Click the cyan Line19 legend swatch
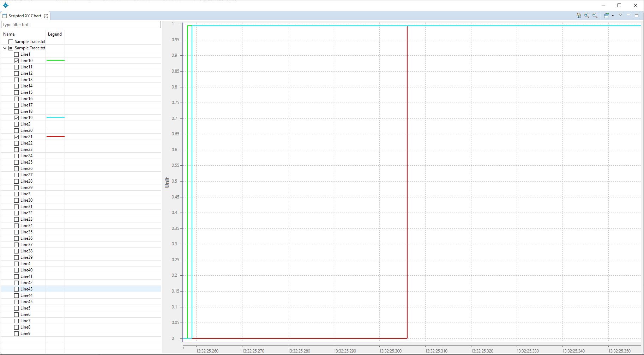Image resolution: width=644 pixels, height=355 pixels. (55, 117)
